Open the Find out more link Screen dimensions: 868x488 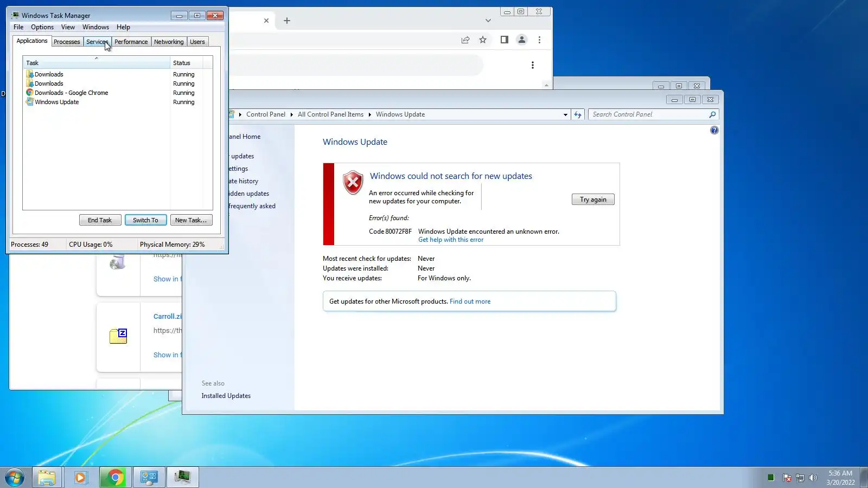[x=470, y=301]
